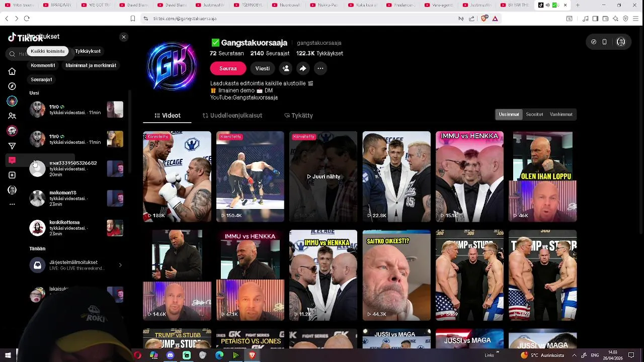Switch to the Tykätty tab
Screen dimensions: 644x362
click(x=298, y=116)
